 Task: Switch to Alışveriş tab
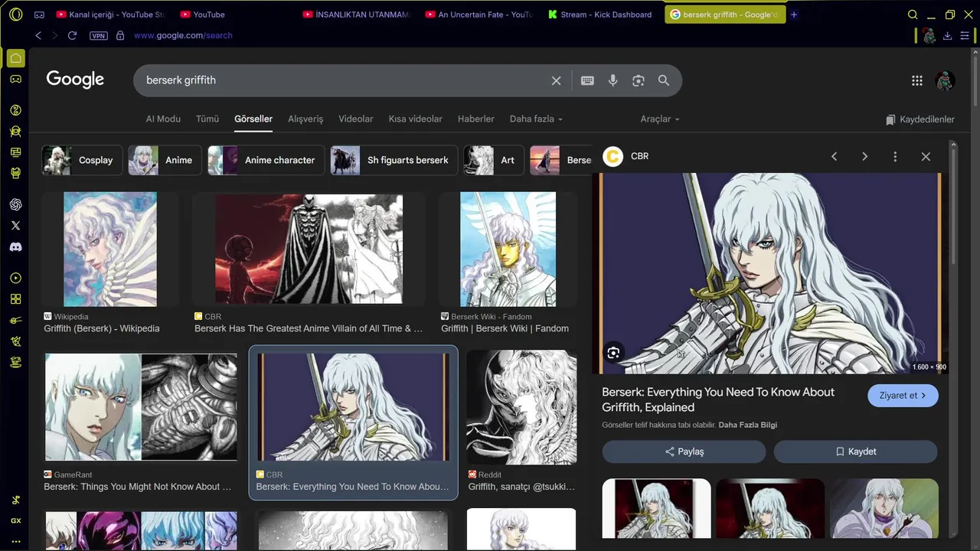coord(305,119)
